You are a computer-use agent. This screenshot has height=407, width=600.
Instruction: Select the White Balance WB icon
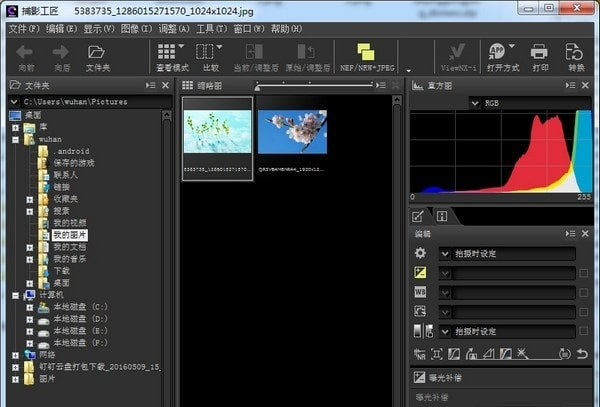tap(420, 292)
